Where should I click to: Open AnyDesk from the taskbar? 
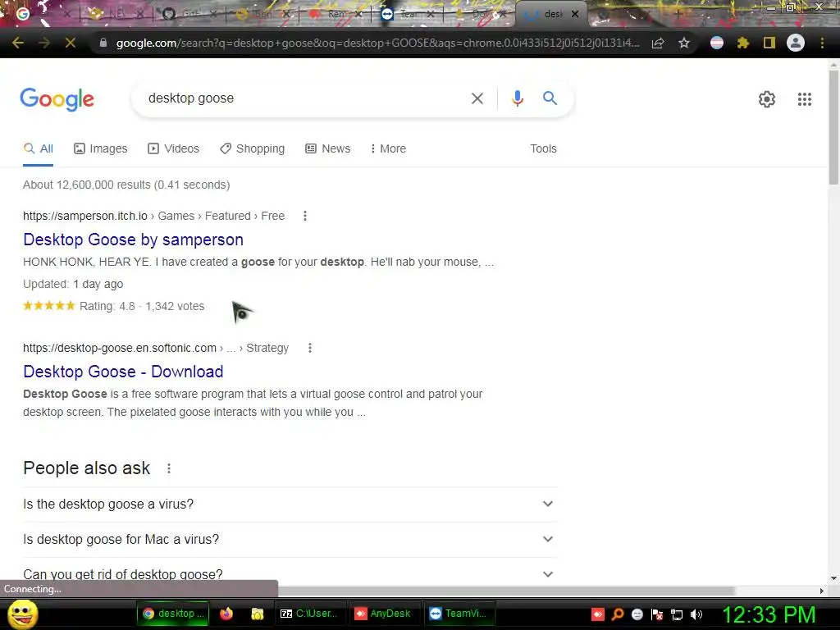click(x=384, y=614)
